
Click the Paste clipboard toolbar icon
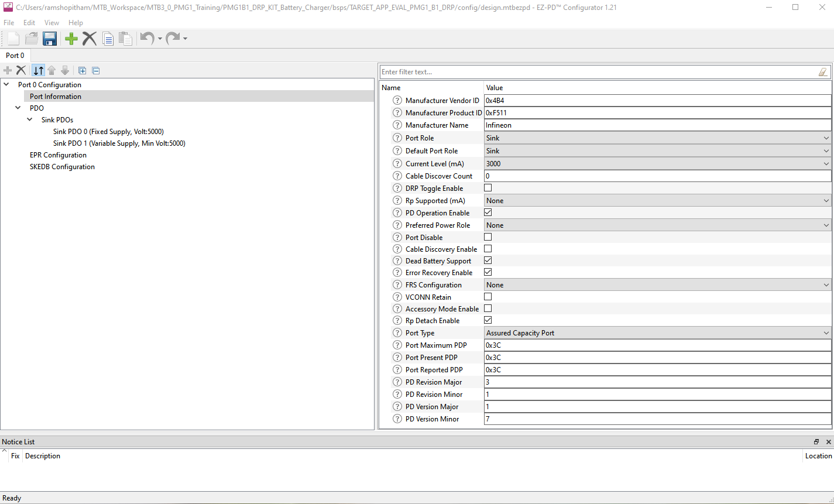pos(125,39)
